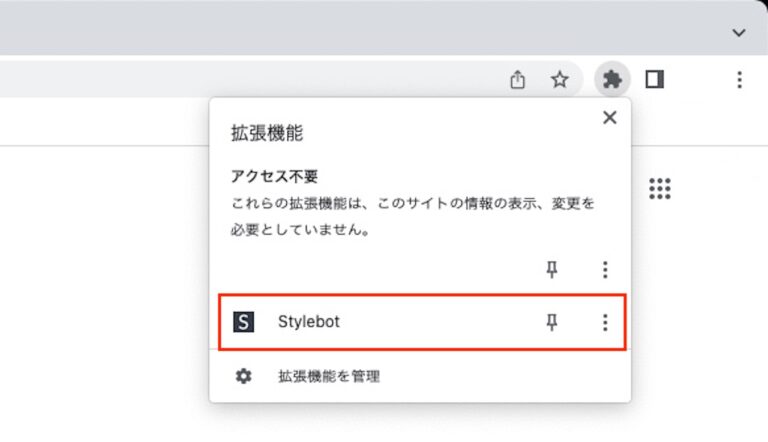768x442 pixels.
Task: Click the 拡張機能を管理 link text
Action: point(329,377)
